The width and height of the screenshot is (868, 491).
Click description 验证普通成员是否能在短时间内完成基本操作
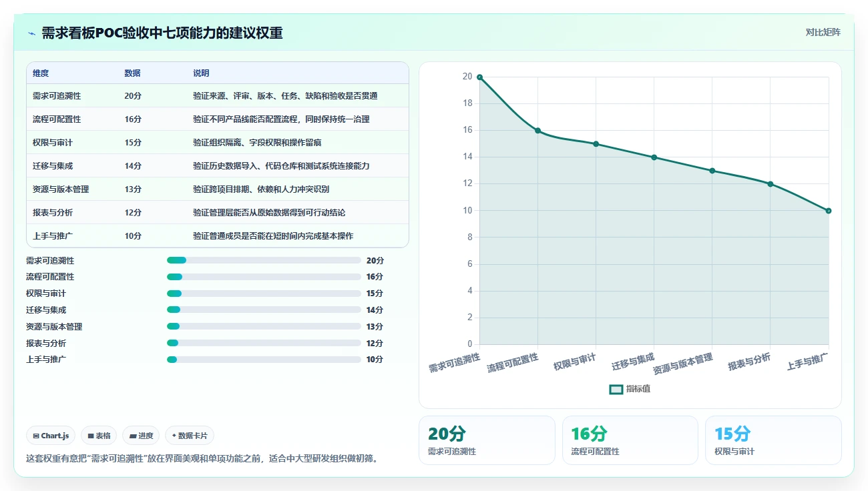click(273, 236)
